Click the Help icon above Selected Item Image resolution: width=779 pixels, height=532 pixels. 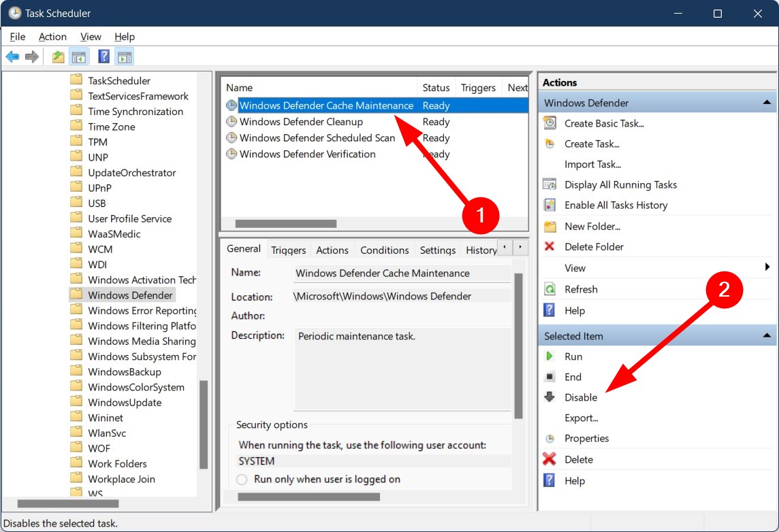pyautogui.click(x=549, y=310)
